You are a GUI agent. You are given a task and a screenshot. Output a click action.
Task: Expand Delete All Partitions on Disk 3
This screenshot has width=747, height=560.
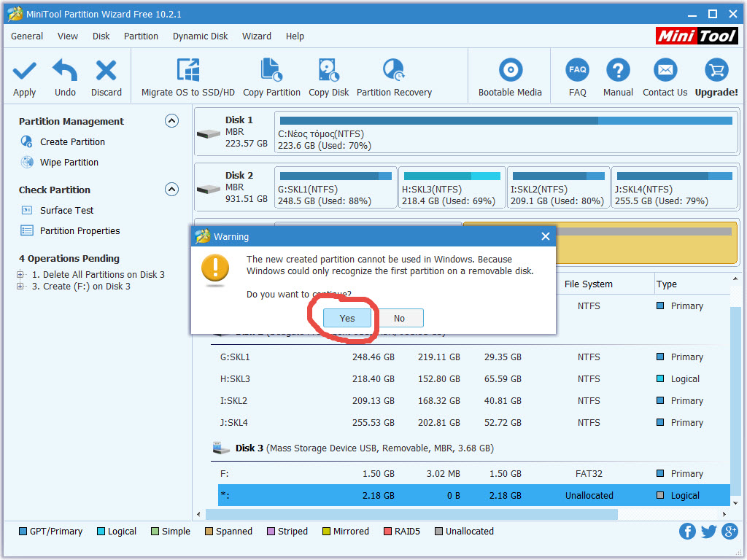click(x=20, y=275)
